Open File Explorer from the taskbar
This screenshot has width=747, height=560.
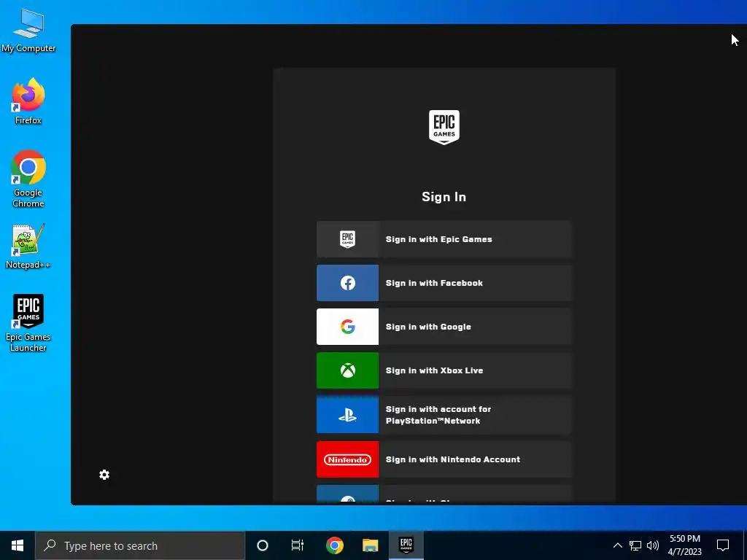click(370, 545)
